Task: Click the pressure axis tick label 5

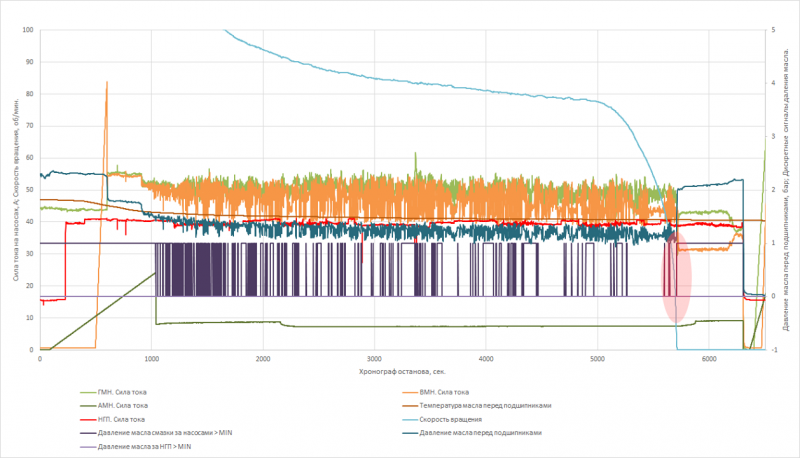Action: (x=773, y=30)
